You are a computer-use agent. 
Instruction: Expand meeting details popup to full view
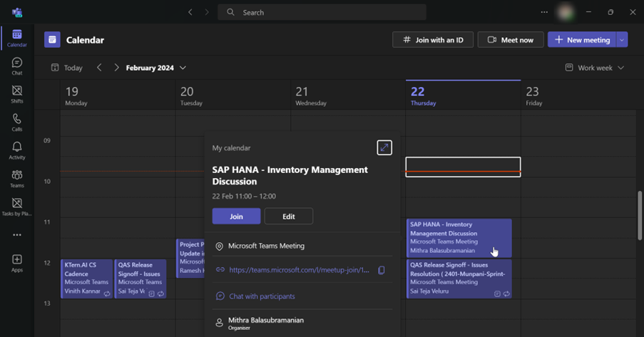coord(384,147)
